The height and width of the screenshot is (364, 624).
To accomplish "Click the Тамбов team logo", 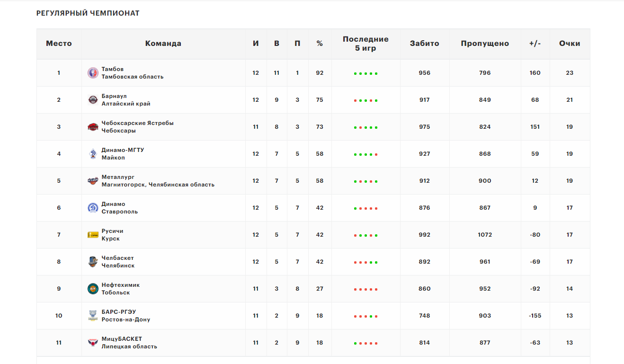I will pyautogui.click(x=93, y=73).
